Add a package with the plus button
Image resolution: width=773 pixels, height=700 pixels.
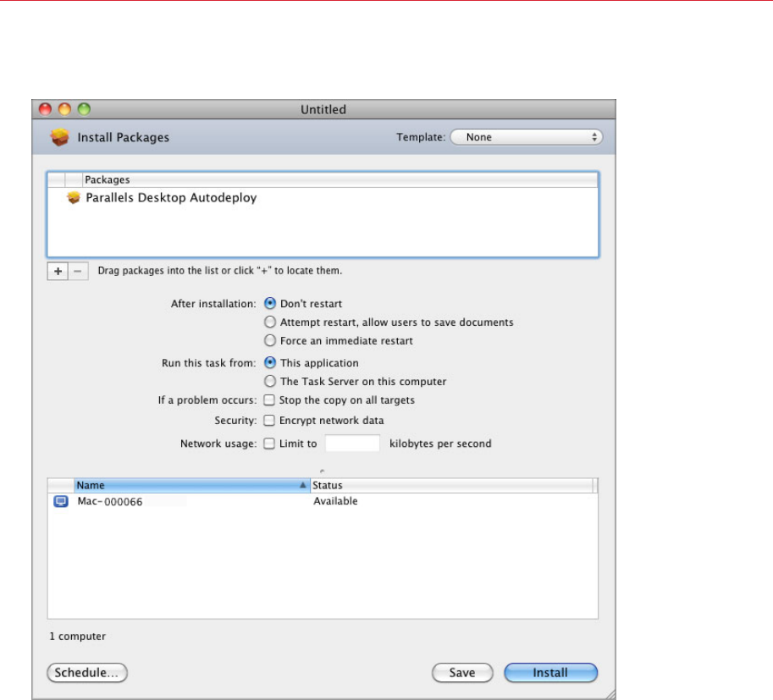click(x=58, y=271)
